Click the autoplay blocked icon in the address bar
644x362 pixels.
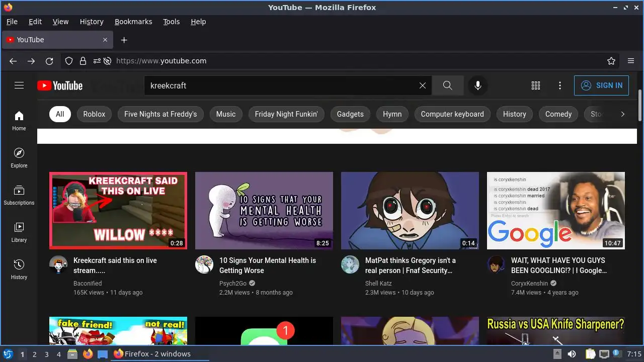tap(107, 61)
